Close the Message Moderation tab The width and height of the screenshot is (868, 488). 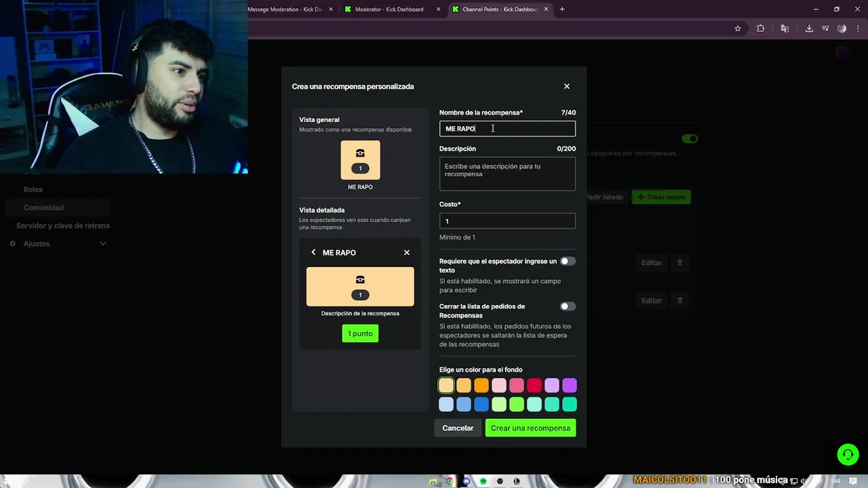pos(331,9)
